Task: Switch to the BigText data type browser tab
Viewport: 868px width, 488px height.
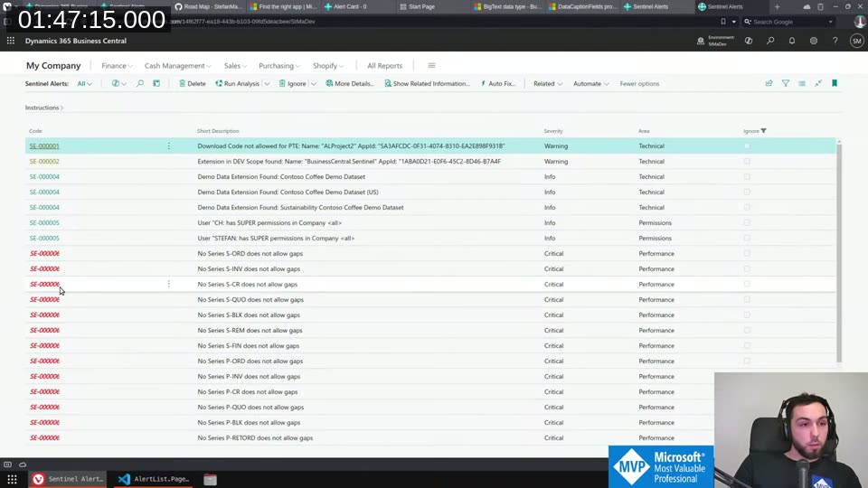Action: click(x=507, y=6)
